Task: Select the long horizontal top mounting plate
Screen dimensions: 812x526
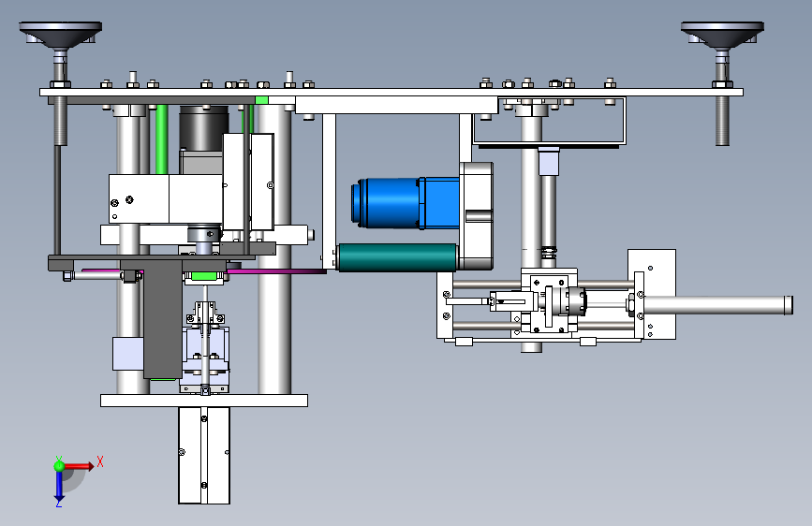Action: 391,92
